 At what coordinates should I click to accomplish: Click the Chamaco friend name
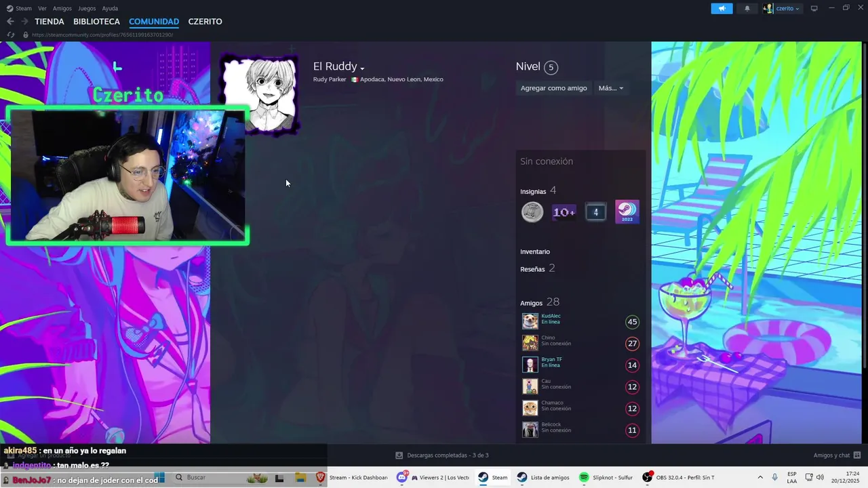[x=552, y=403]
